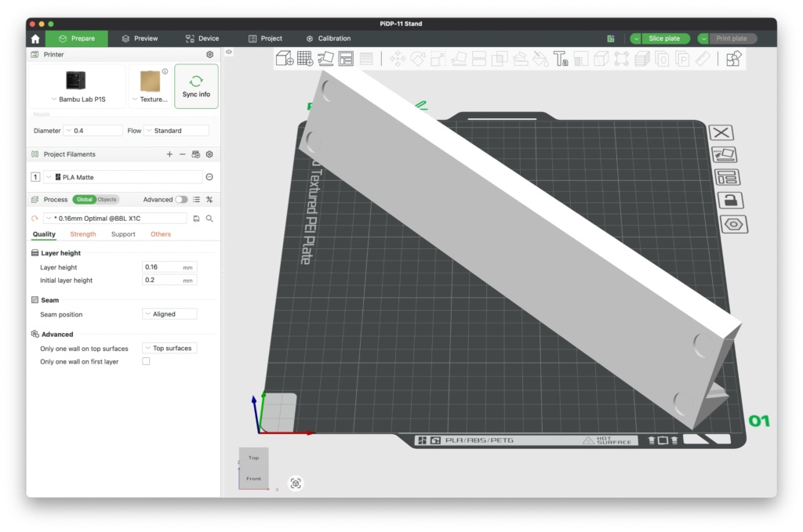803x532 pixels.
Task: Toggle the Advanced settings switch
Action: coord(181,200)
